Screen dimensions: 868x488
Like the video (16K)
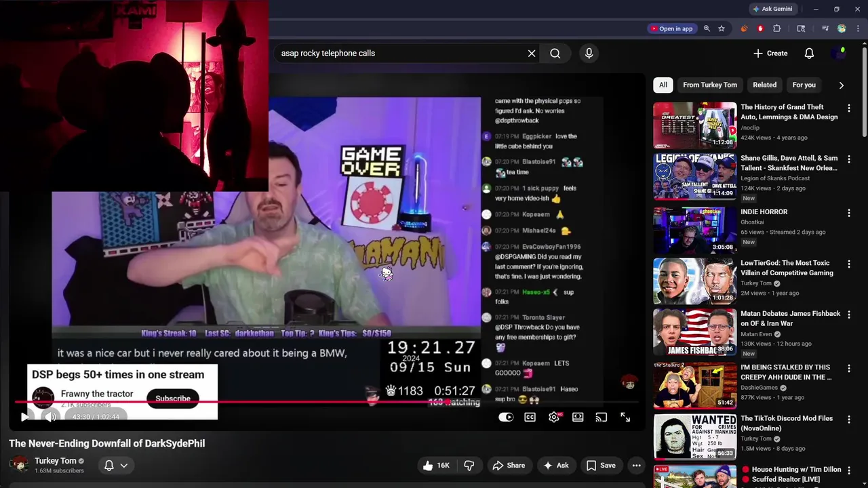click(x=436, y=466)
